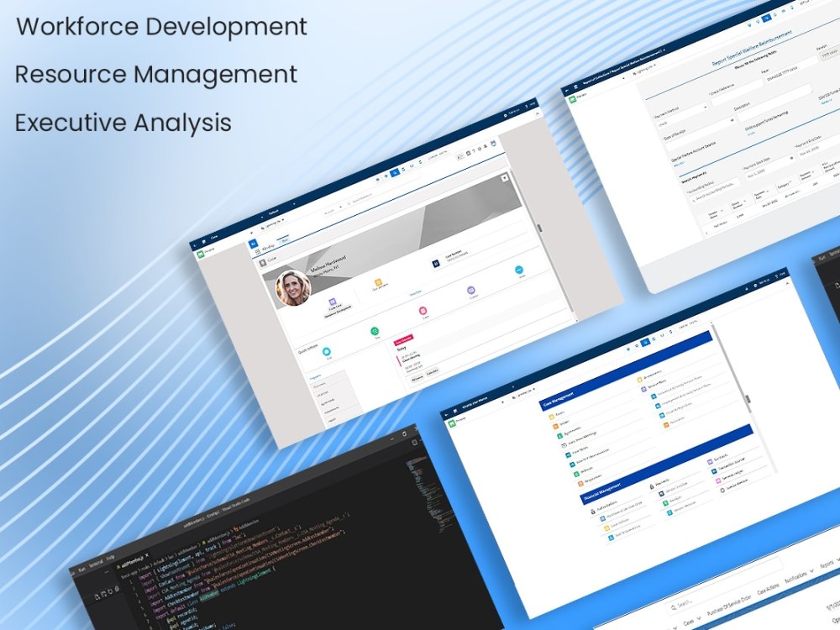The image size is (840, 630).
Task: Click the case window vertical scrollbar handle
Action: [539, 228]
